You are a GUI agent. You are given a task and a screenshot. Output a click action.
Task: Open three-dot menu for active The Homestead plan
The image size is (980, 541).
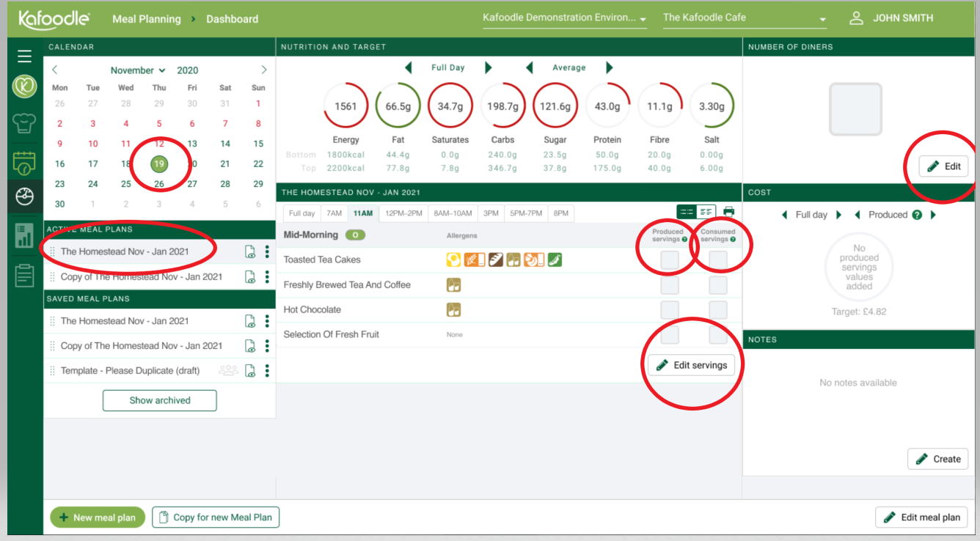point(267,252)
